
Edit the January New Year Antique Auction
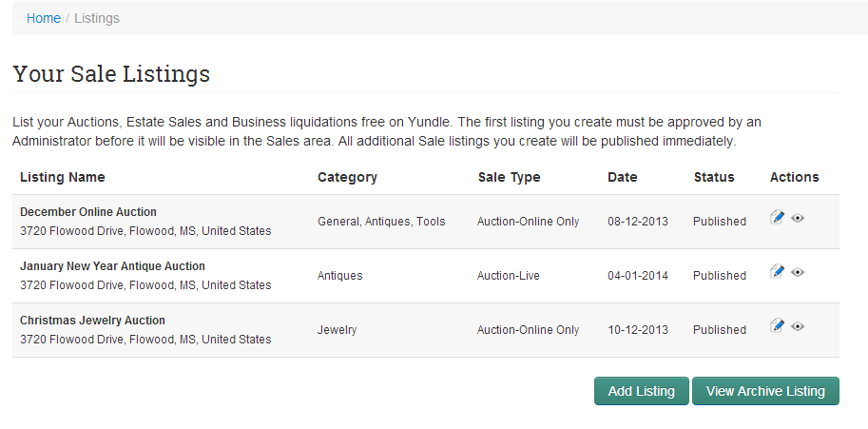point(778,272)
